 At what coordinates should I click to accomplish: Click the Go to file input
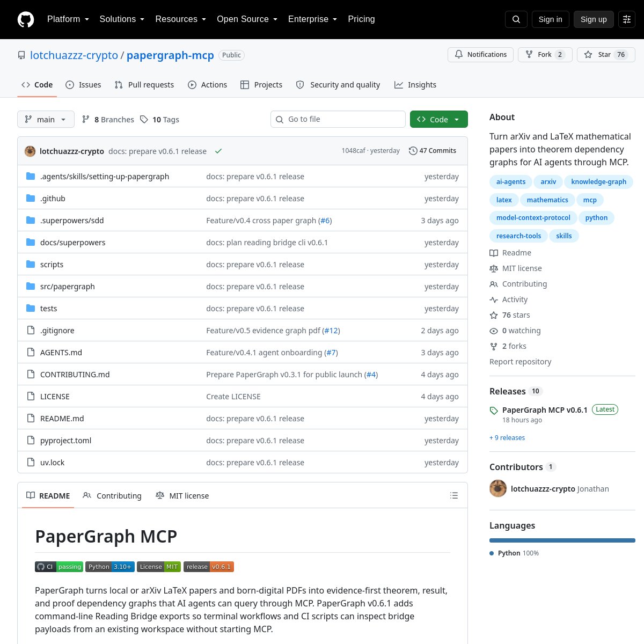[338, 119]
